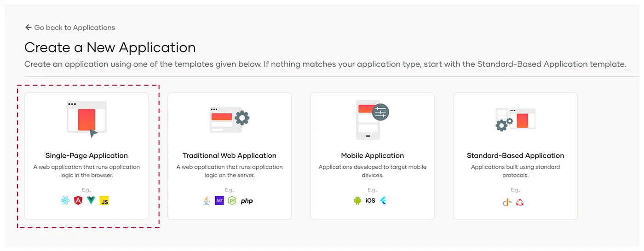Click the yellow JS logo icon
644x251 pixels.
[x=104, y=201]
